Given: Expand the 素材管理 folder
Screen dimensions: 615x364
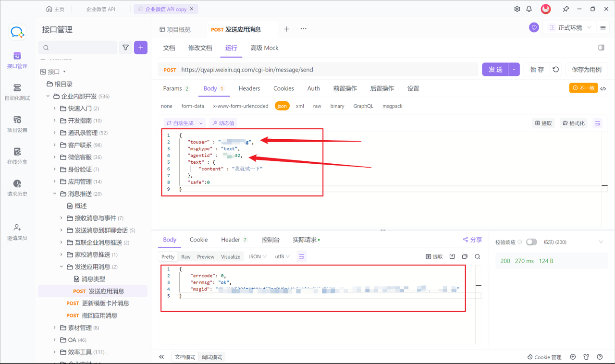Looking at the screenshot, I should pos(54,328).
